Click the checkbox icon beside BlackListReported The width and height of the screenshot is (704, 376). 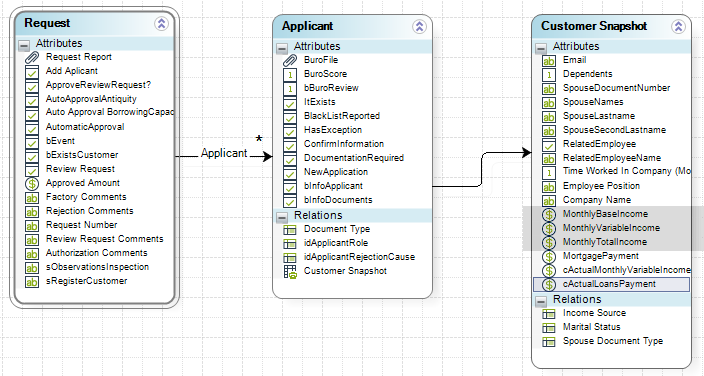290,117
